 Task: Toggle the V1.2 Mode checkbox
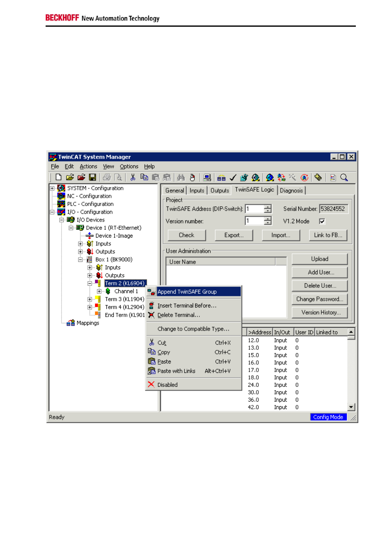coord(322,221)
